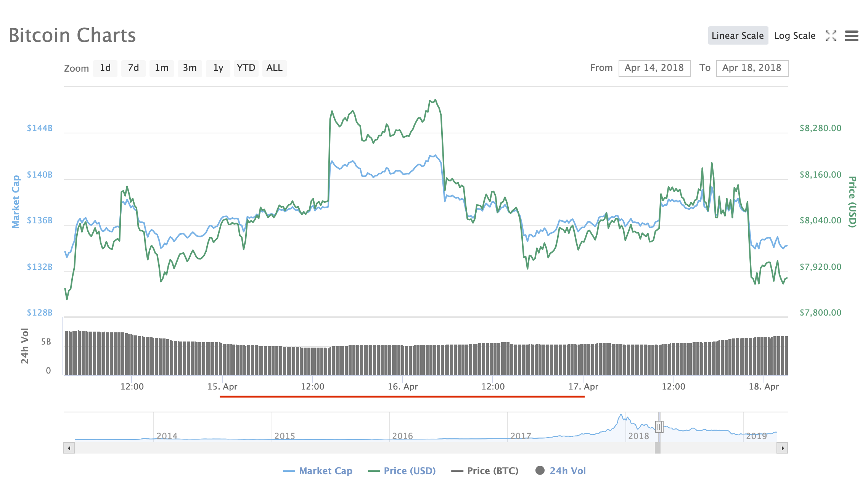
Task: Toggle the Market Cap series legend
Action: 325,471
